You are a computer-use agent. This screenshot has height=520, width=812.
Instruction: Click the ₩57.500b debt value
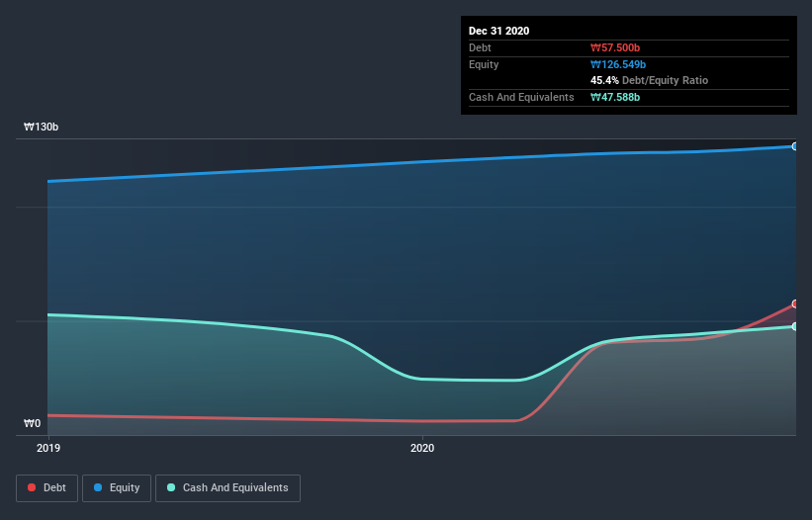tap(615, 47)
